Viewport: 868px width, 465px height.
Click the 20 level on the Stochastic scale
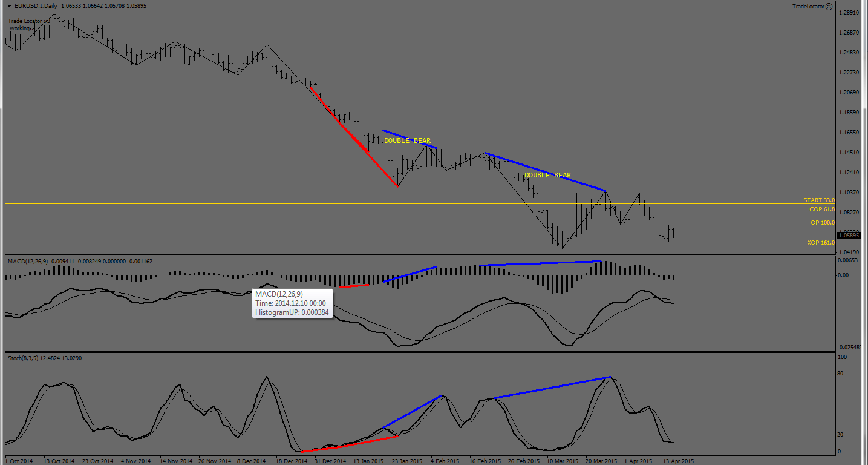[841, 435]
